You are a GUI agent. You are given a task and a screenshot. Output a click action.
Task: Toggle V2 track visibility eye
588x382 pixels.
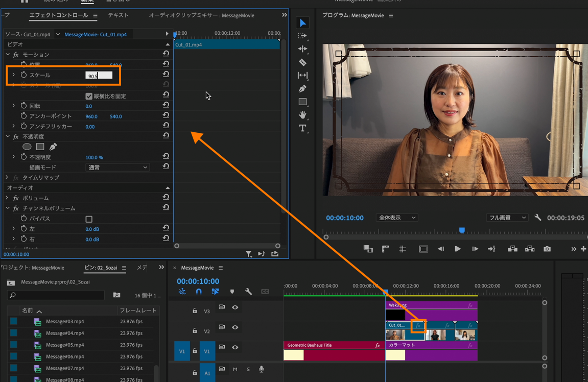coord(235,327)
